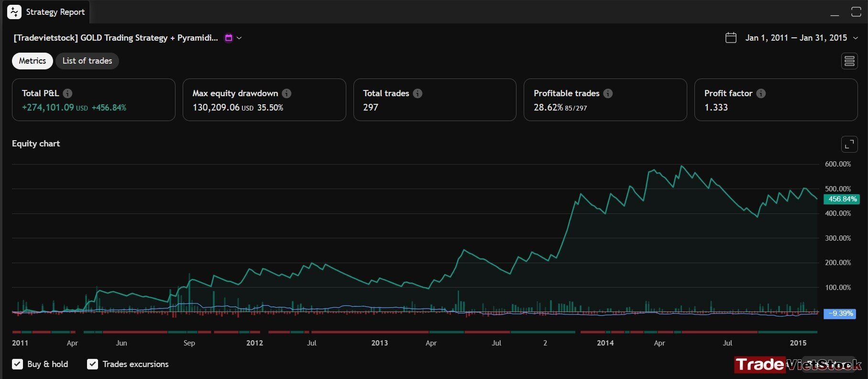Click the calendar date range icon

coord(731,38)
